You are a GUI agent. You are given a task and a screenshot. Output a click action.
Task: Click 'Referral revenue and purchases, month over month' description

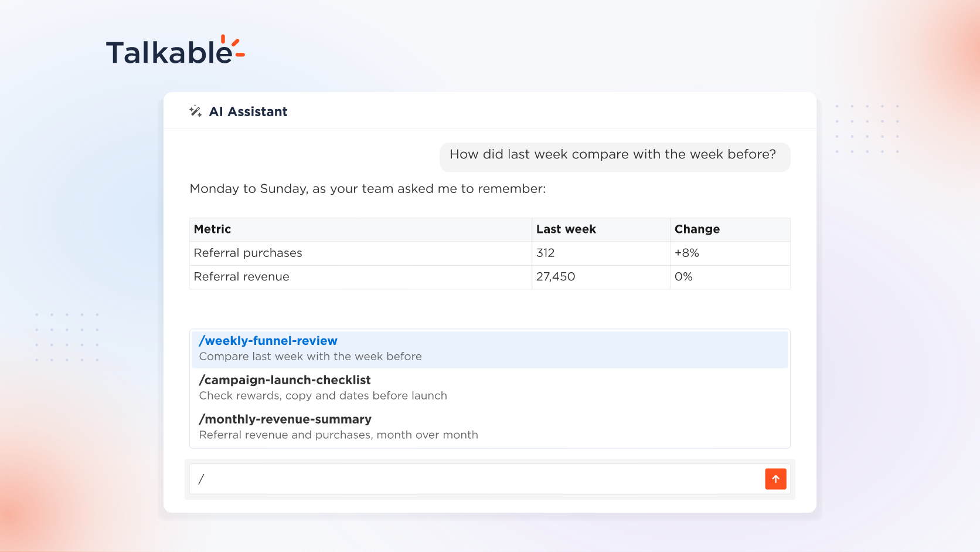point(339,435)
